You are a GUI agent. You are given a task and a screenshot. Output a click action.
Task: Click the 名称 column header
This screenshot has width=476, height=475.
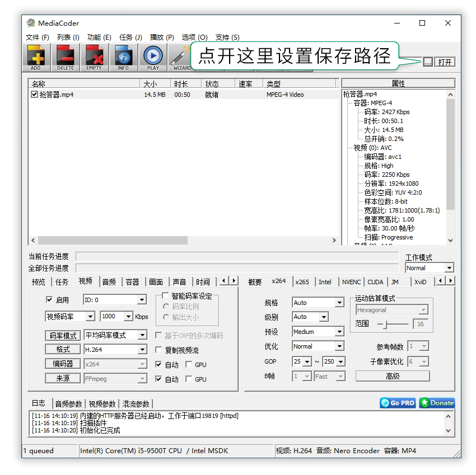(x=84, y=84)
